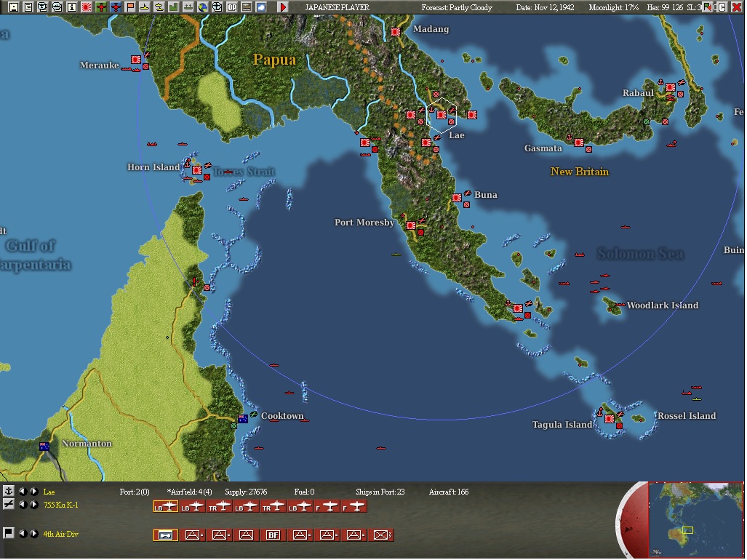Click the globe toolbar icon

pos(203,7)
